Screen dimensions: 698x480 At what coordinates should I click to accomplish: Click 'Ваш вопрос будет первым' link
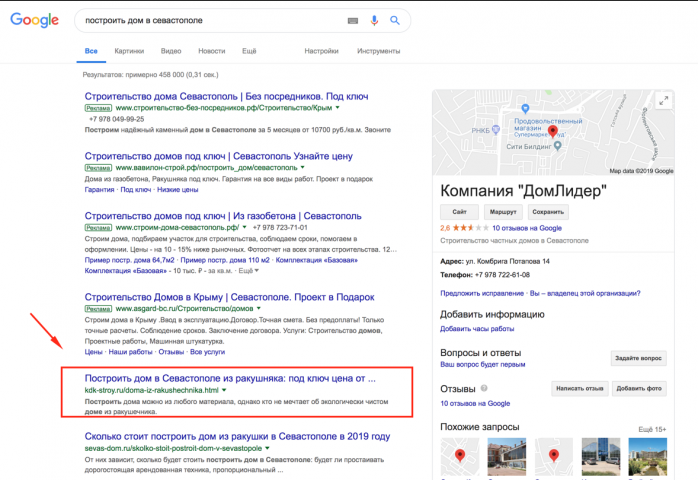click(483, 365)
